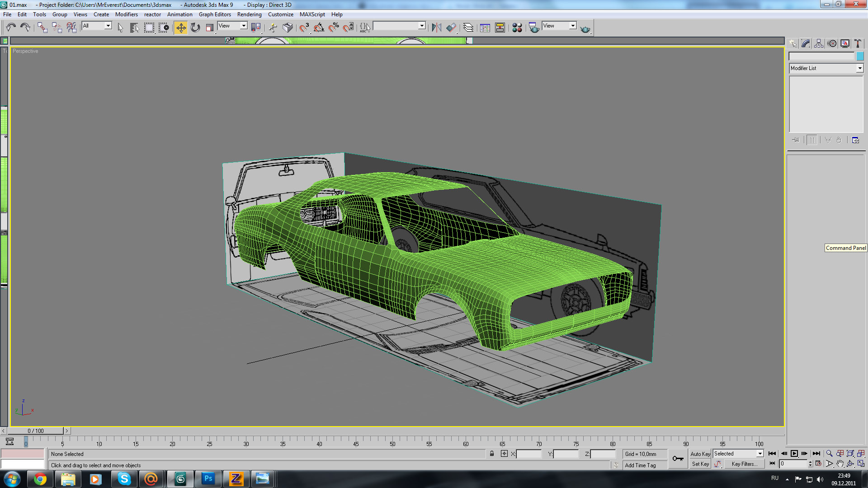The height and width of the screenshot is (488, 868).
Task: Open the Material Editor
Action: 517,28
